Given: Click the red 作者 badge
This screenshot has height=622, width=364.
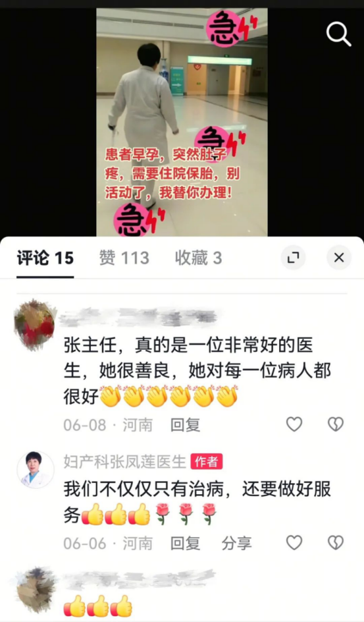Looking at the screenshot, I should click(207, 462).
